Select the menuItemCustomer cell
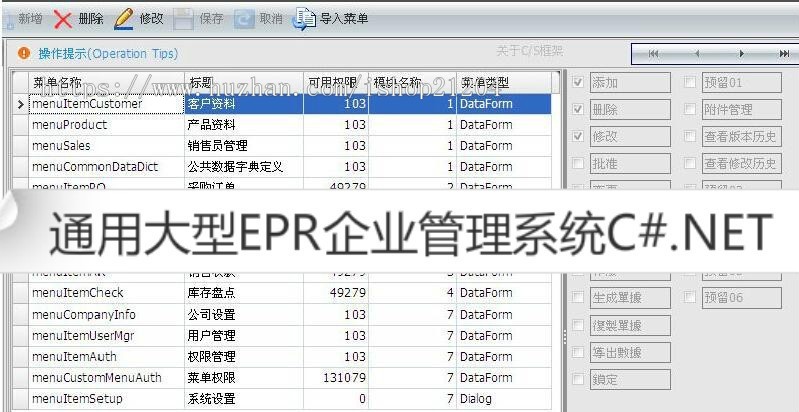Screen dimensions: 799x412 click(x=106, y=104)
